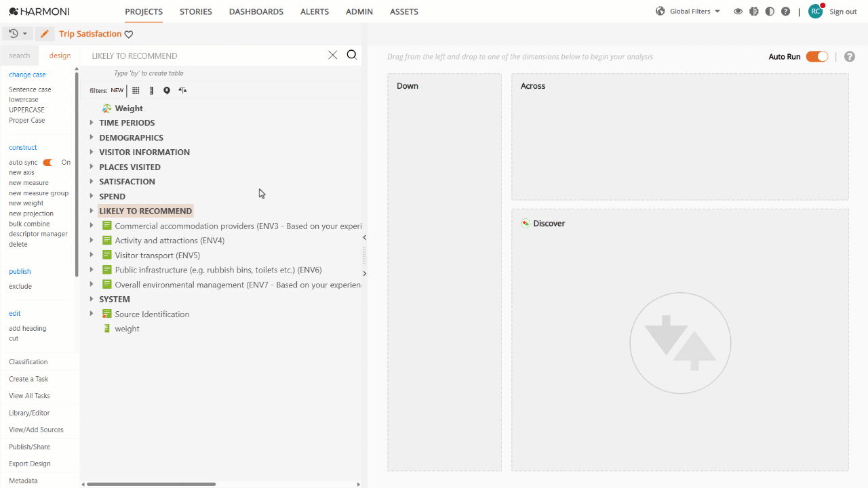Open the PROJECTS menu
868x488 pixels.
click(x=144, y=12)
